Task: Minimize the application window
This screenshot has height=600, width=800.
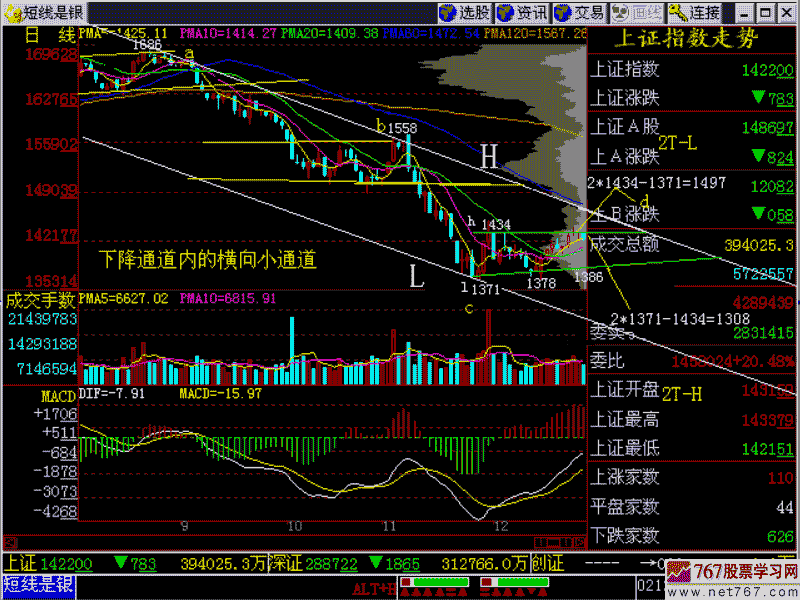Action: pos(741,12)
